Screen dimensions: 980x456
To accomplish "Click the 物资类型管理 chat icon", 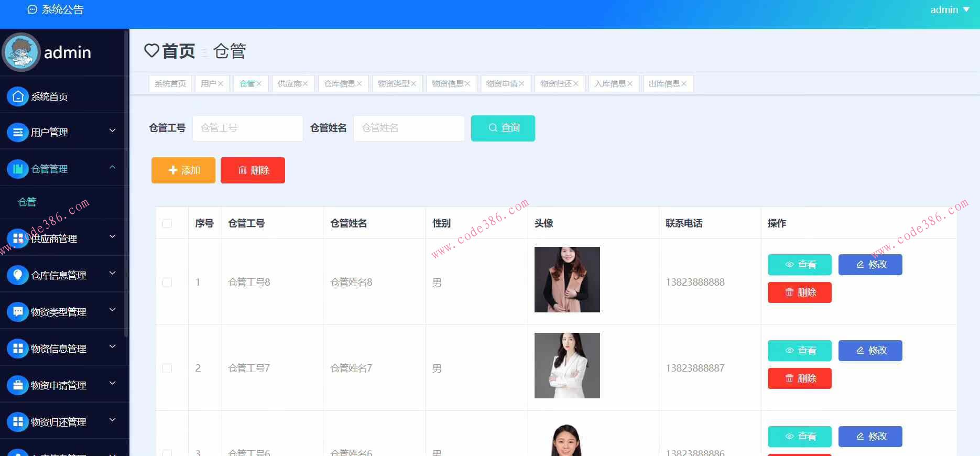I will pos(18,312).
